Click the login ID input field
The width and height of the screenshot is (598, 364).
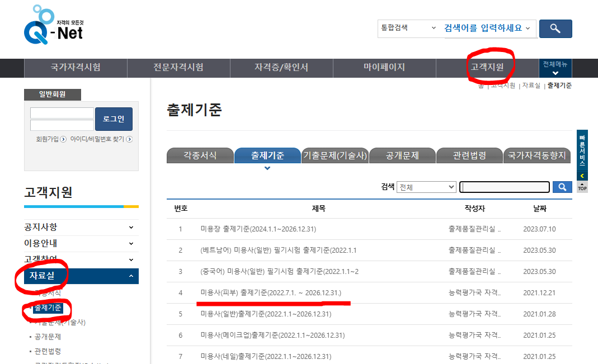pyautogui.click(x=62, y=112)
